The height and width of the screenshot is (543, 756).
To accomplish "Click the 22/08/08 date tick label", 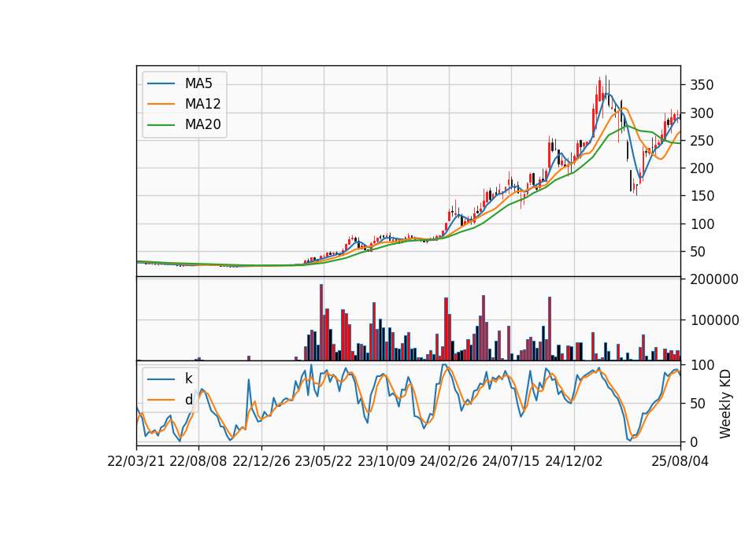I will 198,461.
